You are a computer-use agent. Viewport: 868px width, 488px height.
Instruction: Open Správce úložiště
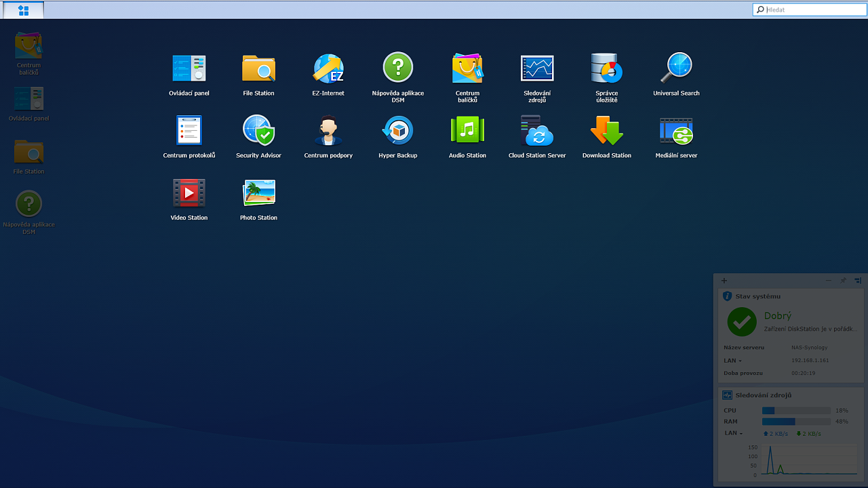(x=607, y=68)
